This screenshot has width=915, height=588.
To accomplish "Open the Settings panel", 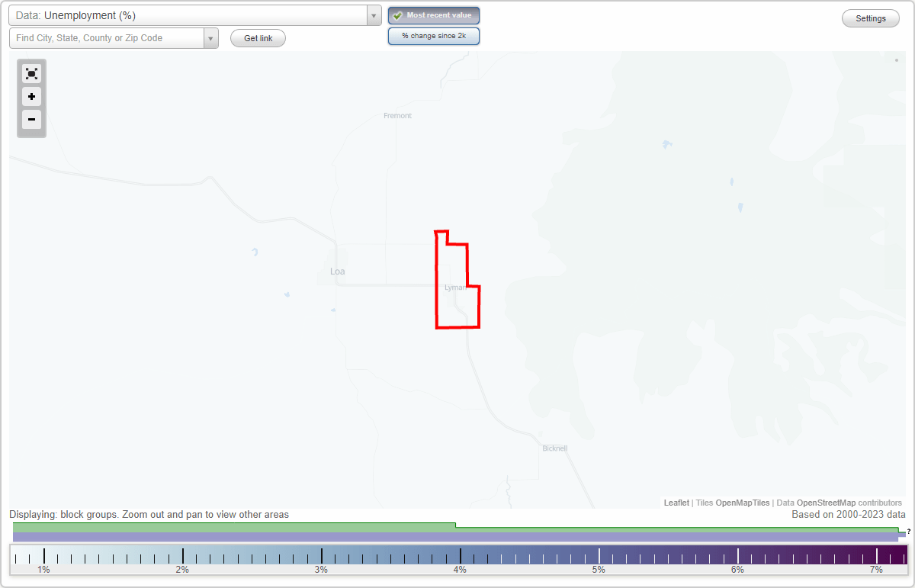I will pos(870,18).
